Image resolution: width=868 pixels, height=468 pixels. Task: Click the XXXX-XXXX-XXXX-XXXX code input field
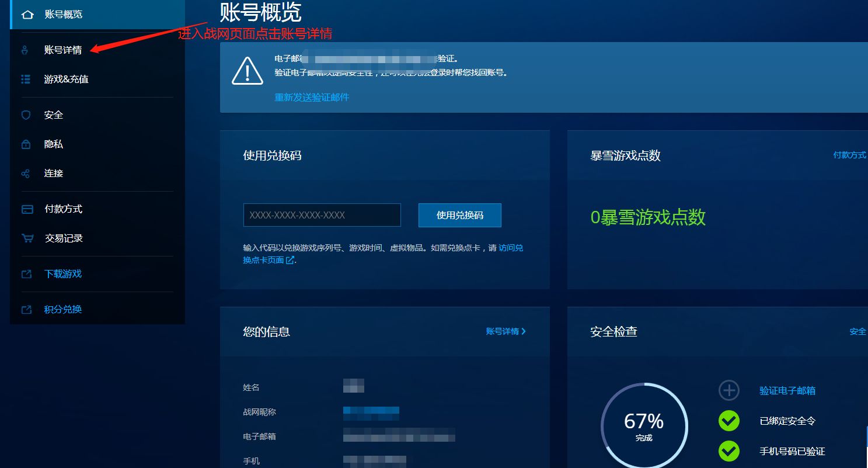click(x=322, y=215)
